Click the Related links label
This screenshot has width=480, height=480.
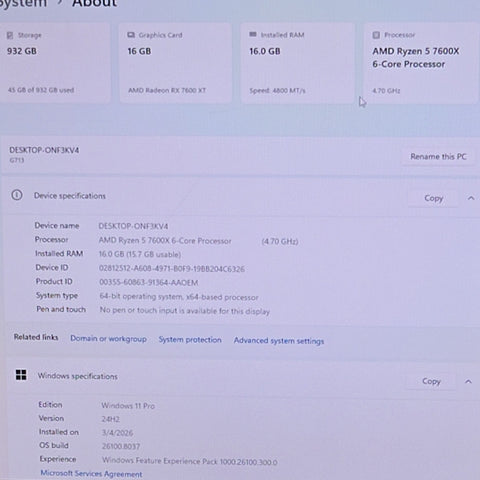[36, 337]
